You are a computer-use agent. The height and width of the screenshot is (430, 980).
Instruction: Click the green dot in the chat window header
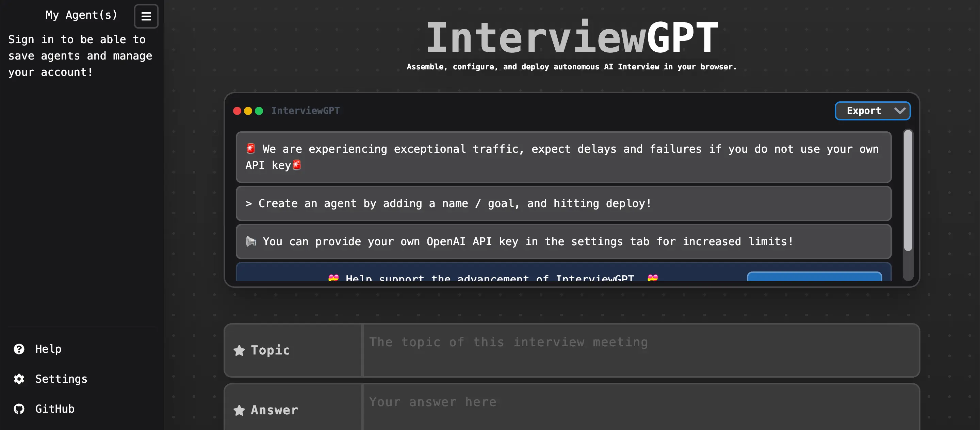[259, 111]
